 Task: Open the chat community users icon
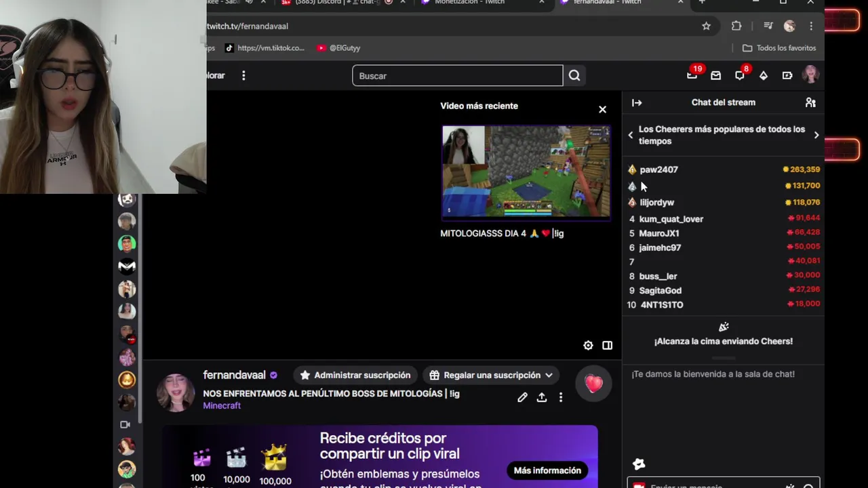pyautogui.click(x=810, y=102)
